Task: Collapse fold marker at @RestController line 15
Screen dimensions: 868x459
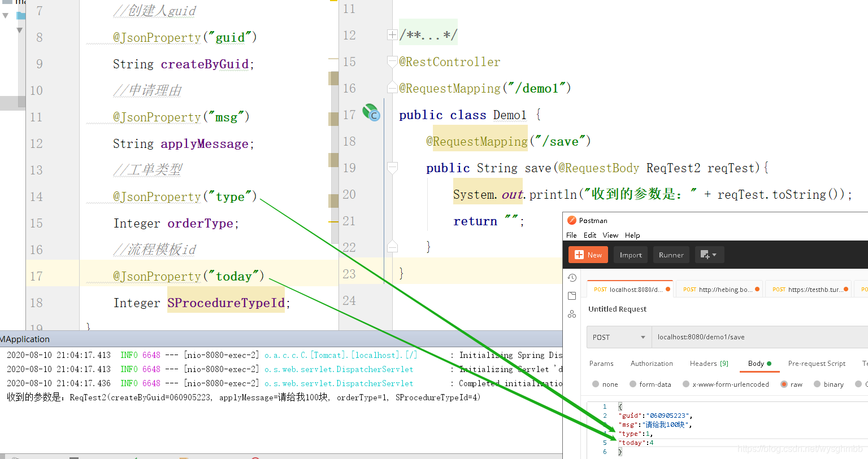Action: (392, 61)
